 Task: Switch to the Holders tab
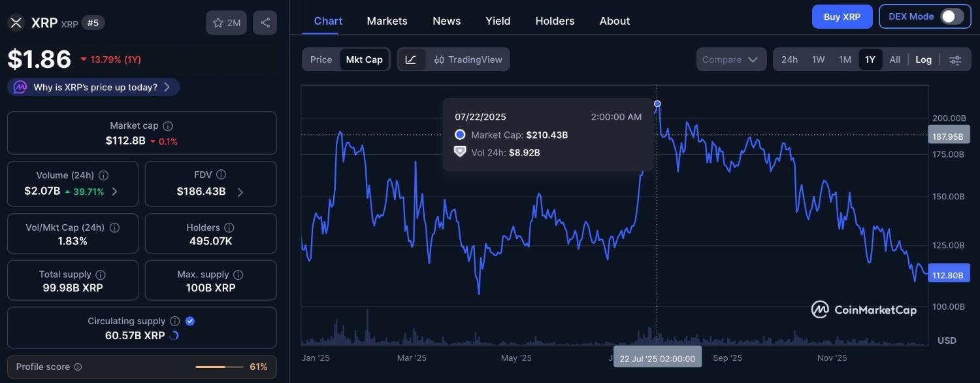coord(555,21)
